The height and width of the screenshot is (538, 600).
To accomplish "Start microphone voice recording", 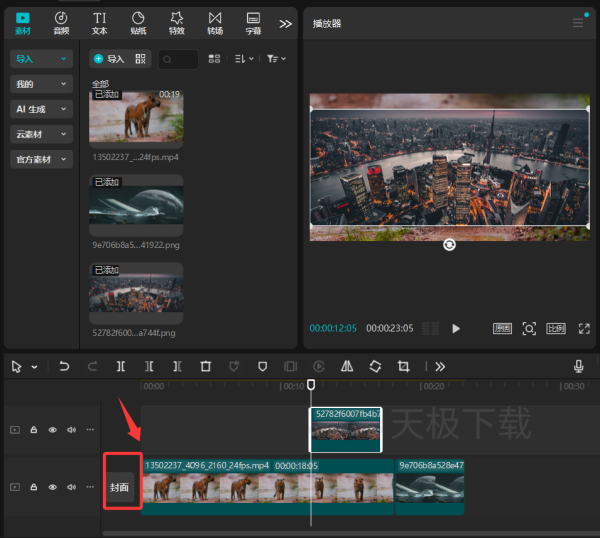I will click(x=579, y=366).
